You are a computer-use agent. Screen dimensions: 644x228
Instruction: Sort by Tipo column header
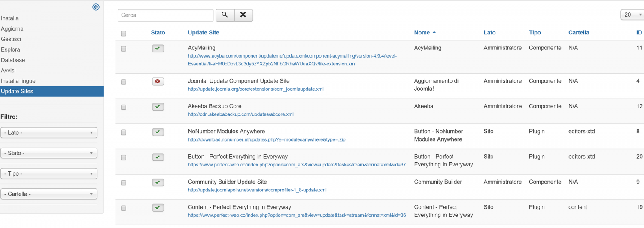coord(535,33)
